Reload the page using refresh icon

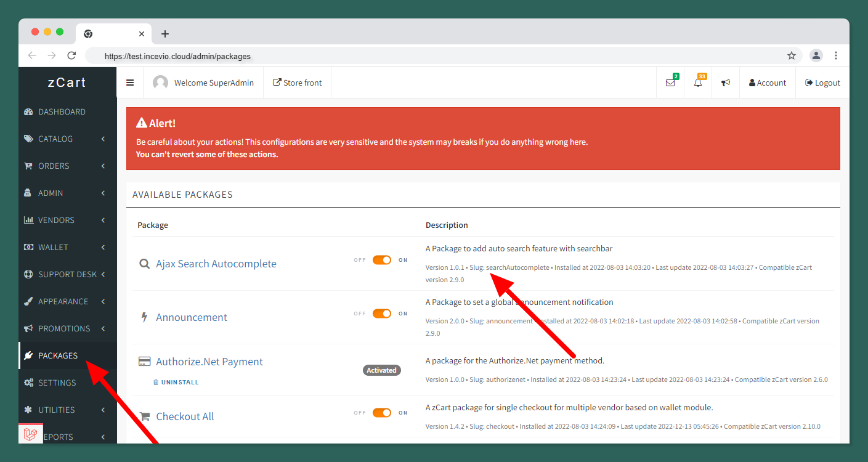click(x=71, y=55)
